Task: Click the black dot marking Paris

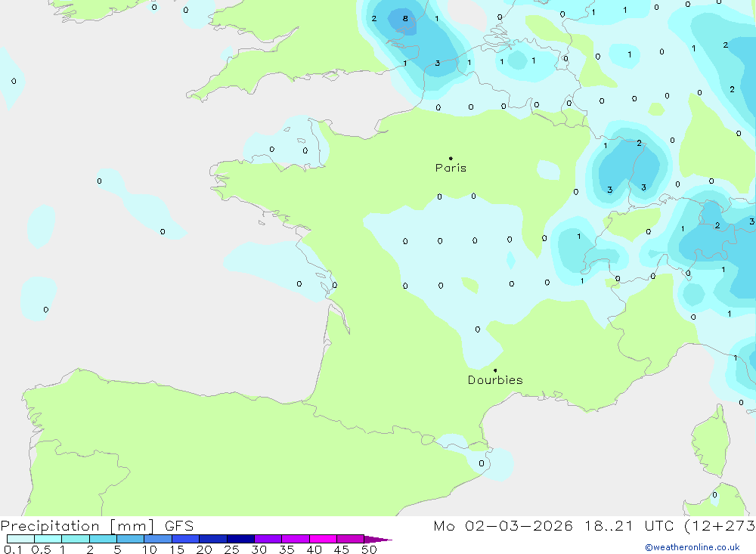Action: pos(451,158)
